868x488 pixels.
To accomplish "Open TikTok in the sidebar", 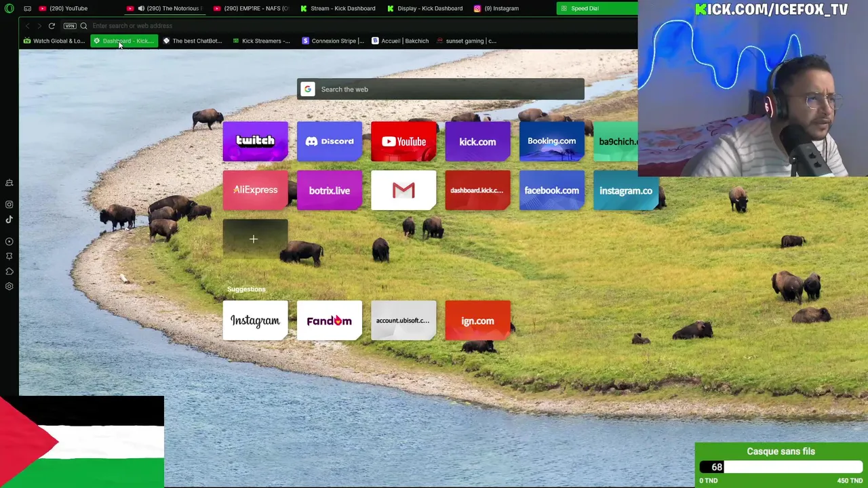I will point(9,220).
